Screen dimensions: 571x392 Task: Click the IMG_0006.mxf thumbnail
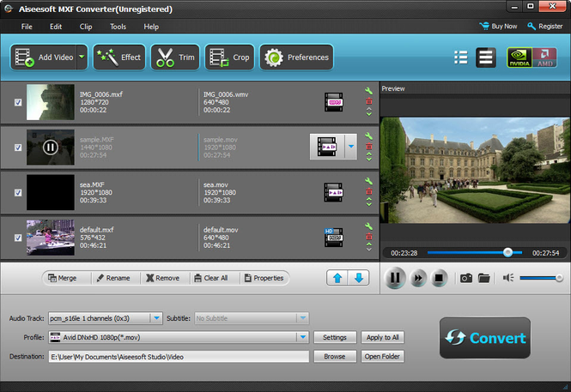[51, 102]
